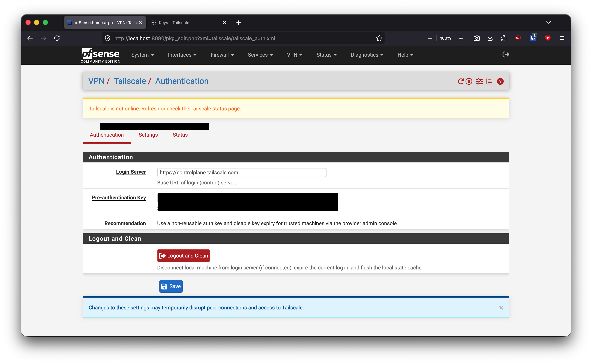Open the list all tabs chevron
Screen dimensions: 592x364
tap(548, 22)
